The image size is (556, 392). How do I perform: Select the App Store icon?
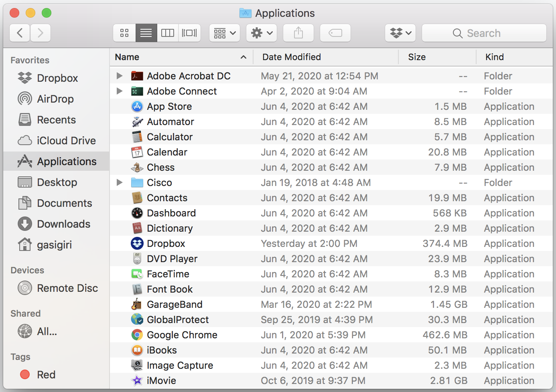tap(137, 106)
